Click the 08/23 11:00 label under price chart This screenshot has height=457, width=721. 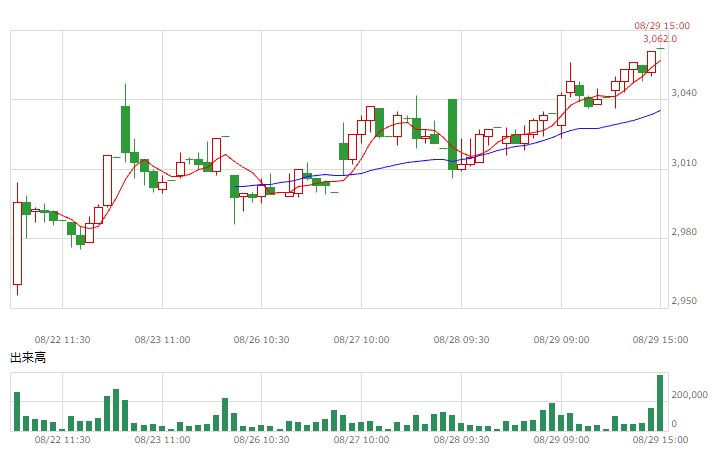pyautogui.click(x=162, y=340)
